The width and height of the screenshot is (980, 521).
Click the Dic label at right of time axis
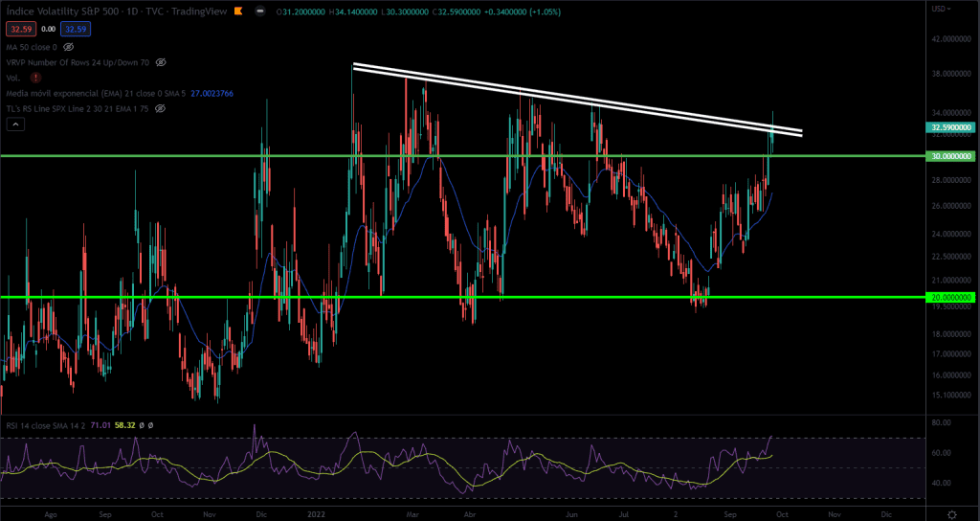tap(886, 513)
